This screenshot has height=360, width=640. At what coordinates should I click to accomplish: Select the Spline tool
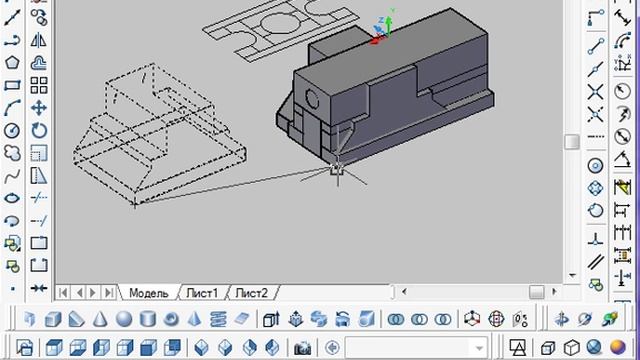tap(12, 176)
